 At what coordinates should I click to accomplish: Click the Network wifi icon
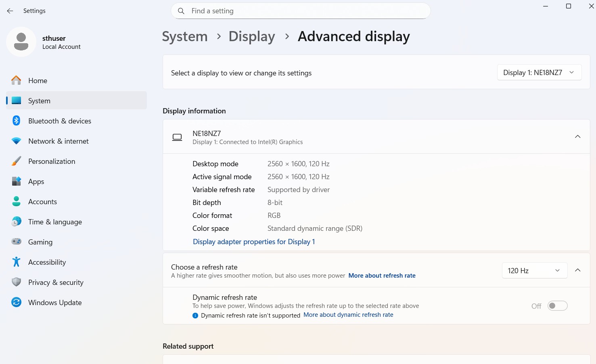[x=16, y=141]
